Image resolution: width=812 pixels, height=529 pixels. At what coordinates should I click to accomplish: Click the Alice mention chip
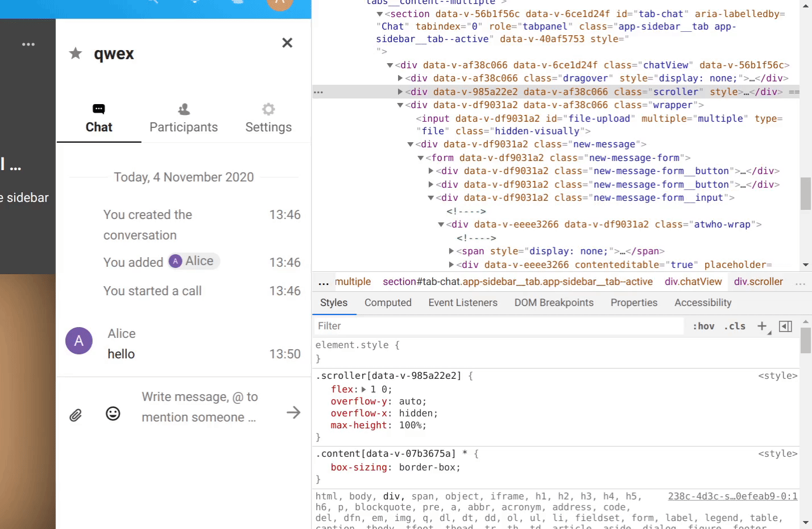tap(194, 261)
